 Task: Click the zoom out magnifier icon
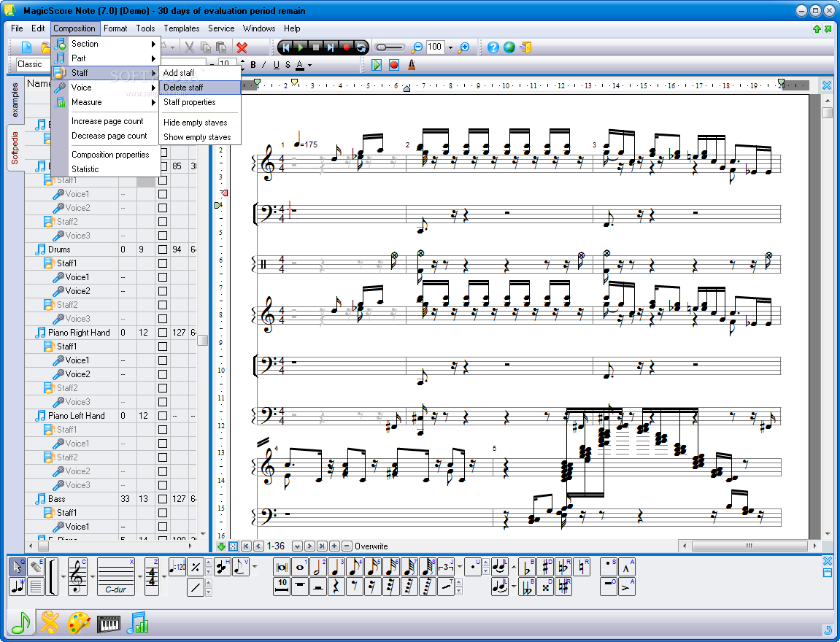pyautogui.click(x=416, y=47)
